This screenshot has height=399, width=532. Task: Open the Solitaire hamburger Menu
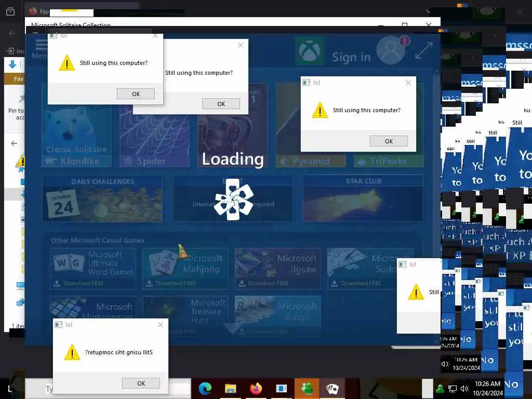click(39, 48)
